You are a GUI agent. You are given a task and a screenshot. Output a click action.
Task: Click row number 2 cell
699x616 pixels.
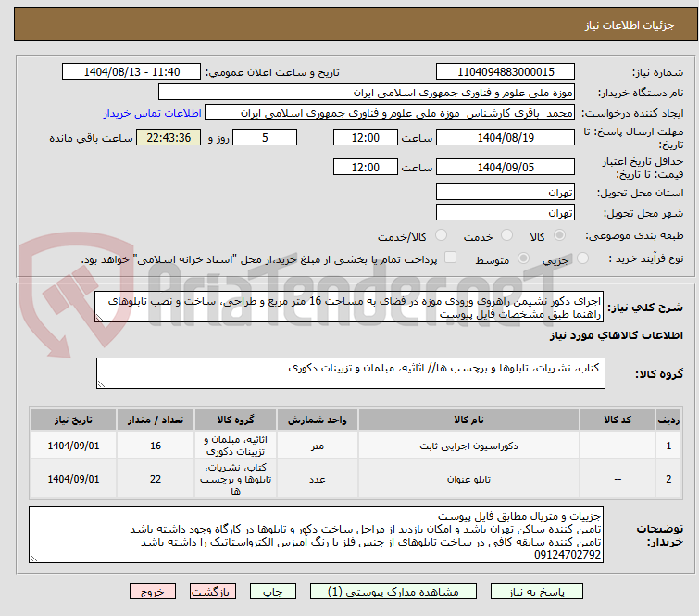point(668,479)
